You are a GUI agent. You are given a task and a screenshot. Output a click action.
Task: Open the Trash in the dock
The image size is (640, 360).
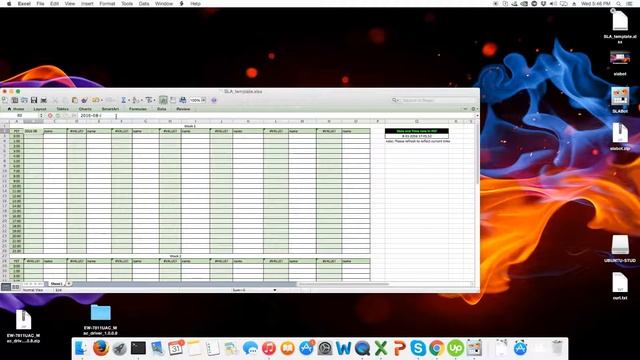(x=557, y=348)
